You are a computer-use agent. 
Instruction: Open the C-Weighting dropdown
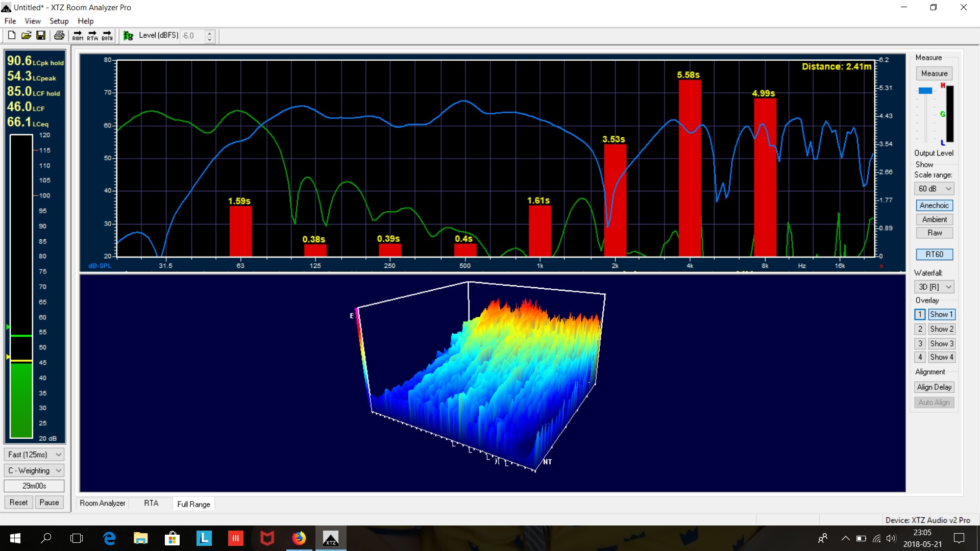tap(34, 470)
